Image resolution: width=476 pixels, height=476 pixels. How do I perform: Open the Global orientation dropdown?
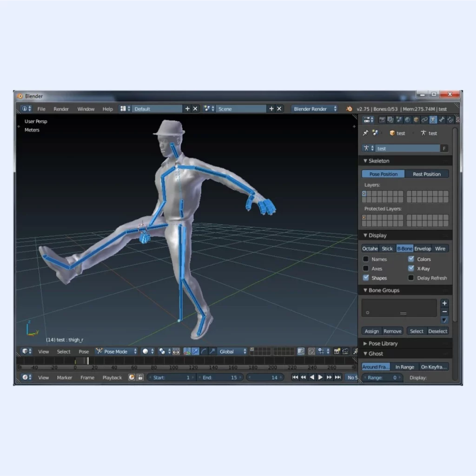[x=232, y=351]
